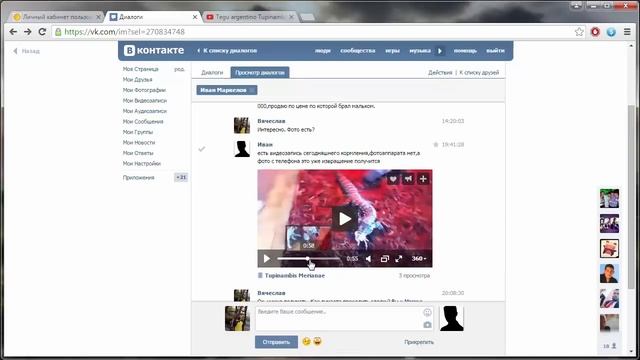Screen dimensions: 640x360
Task: Mark Ivan's message as important with the star
Action: [436, 144]
